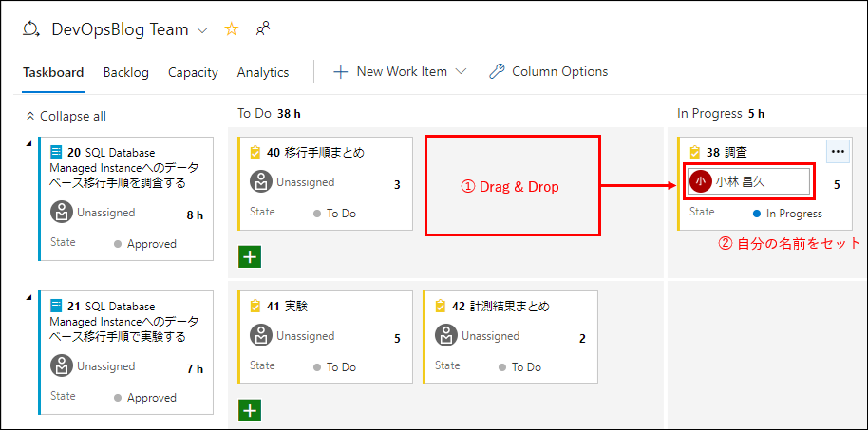Collapse the row for backlog item 21
This screenshot has height=430, width=868.
[x=29, y=298]
